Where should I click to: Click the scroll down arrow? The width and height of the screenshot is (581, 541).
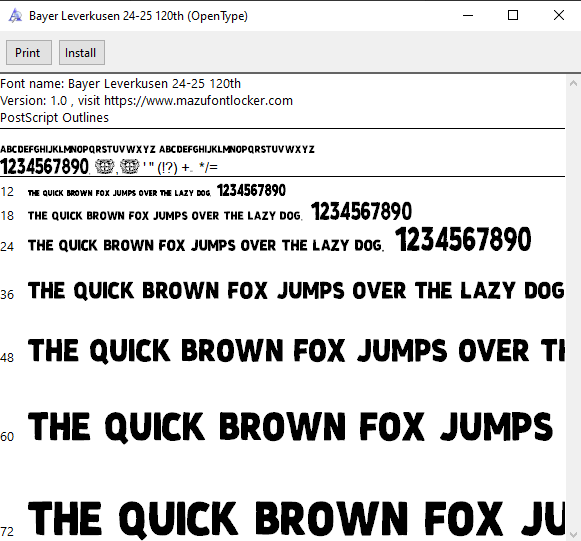(573, 535)
